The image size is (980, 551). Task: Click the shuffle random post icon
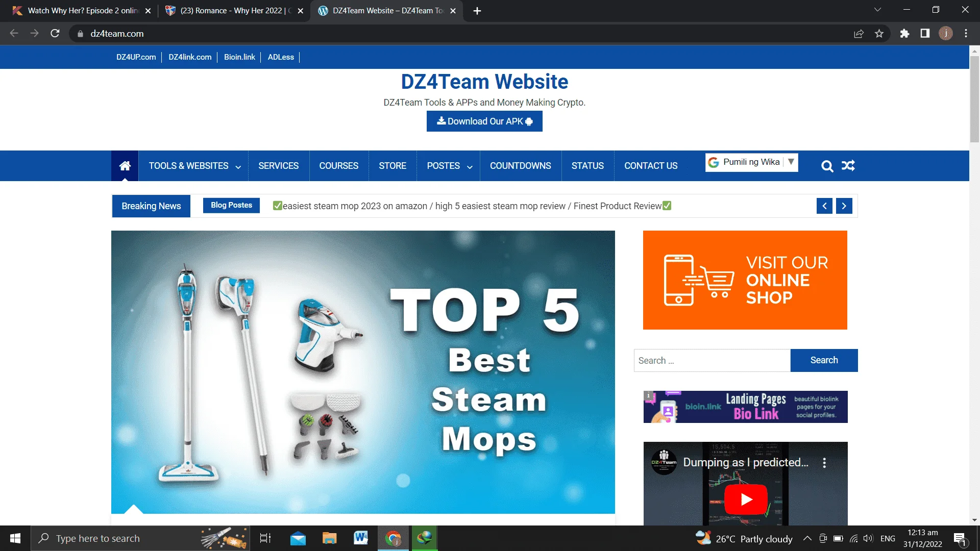pos(848,166)
